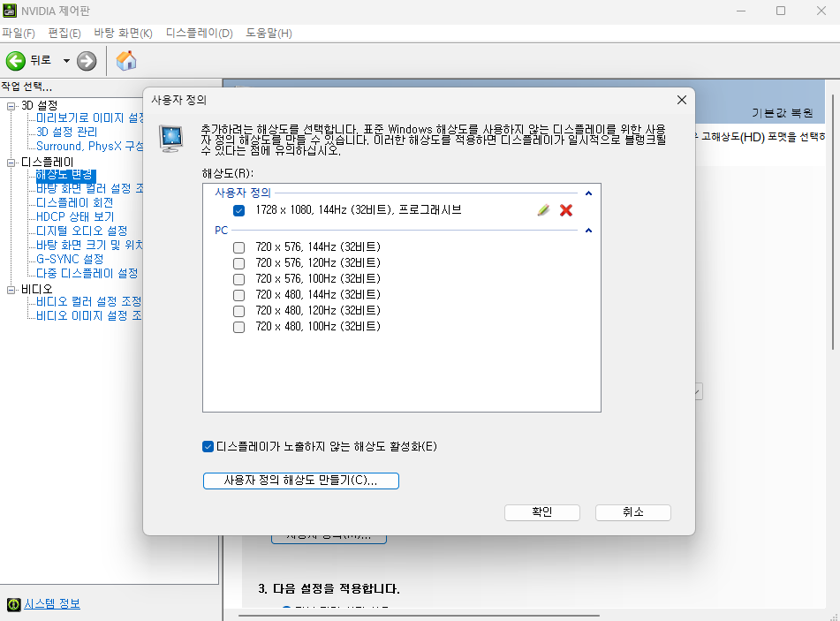This screenshot has height=621, width=840.
Task: Open the 파일(F) menu
Action: (19, 34)
